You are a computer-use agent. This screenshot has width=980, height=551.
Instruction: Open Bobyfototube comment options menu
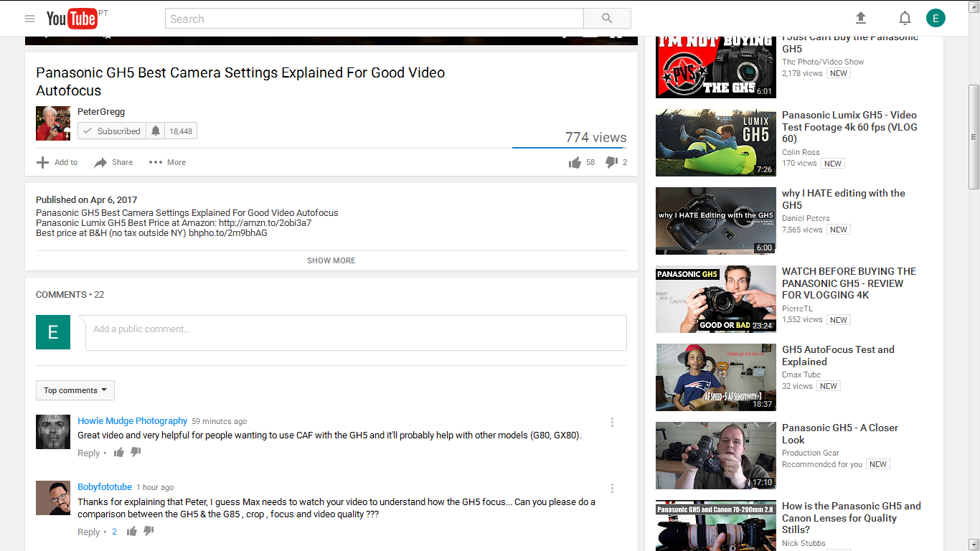(x=612, y=488)
